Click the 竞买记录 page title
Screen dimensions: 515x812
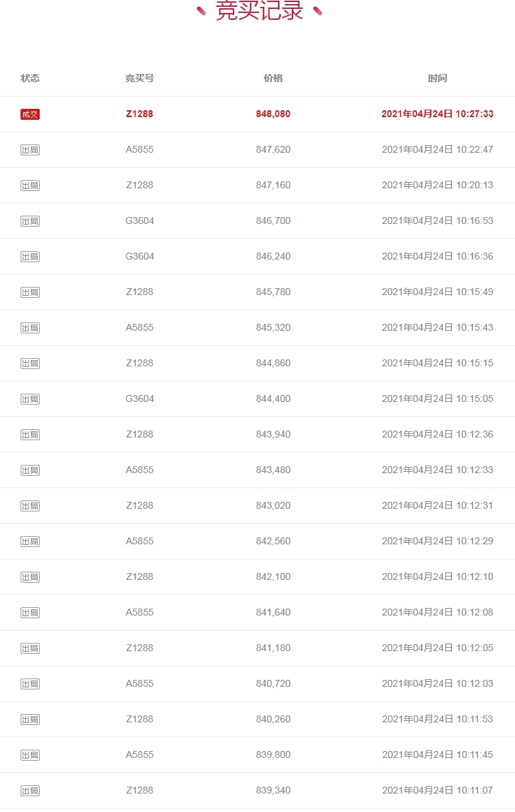click(260, 11)
